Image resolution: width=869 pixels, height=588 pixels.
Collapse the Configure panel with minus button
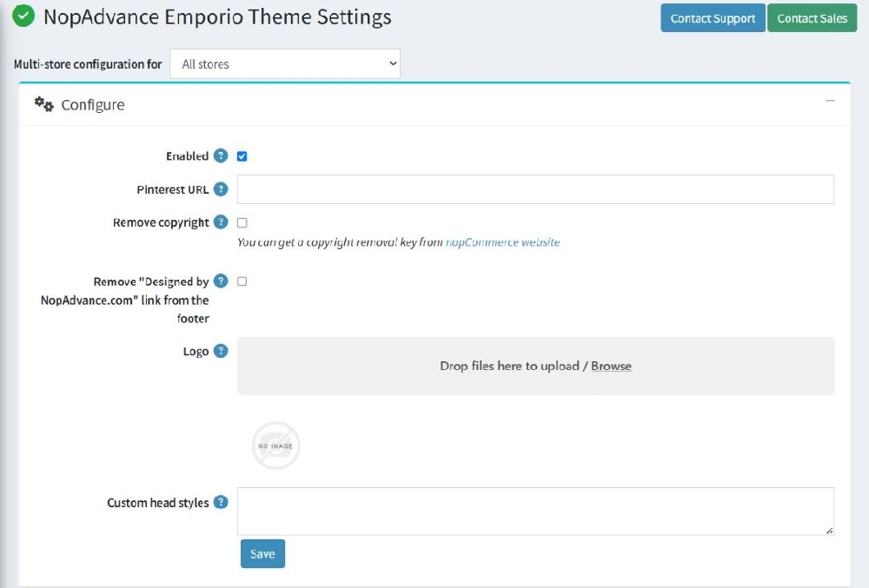[x=830, y=101]
